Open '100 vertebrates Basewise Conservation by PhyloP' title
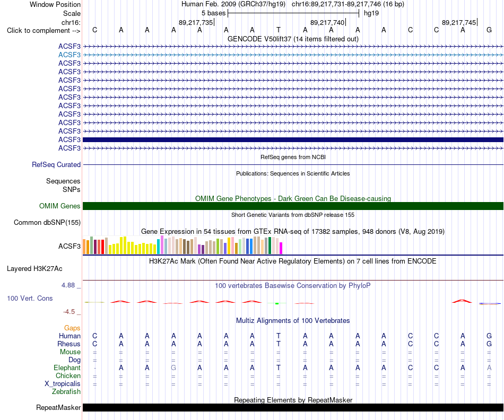Viewport: 504px width, 420px height. (293, 286)
